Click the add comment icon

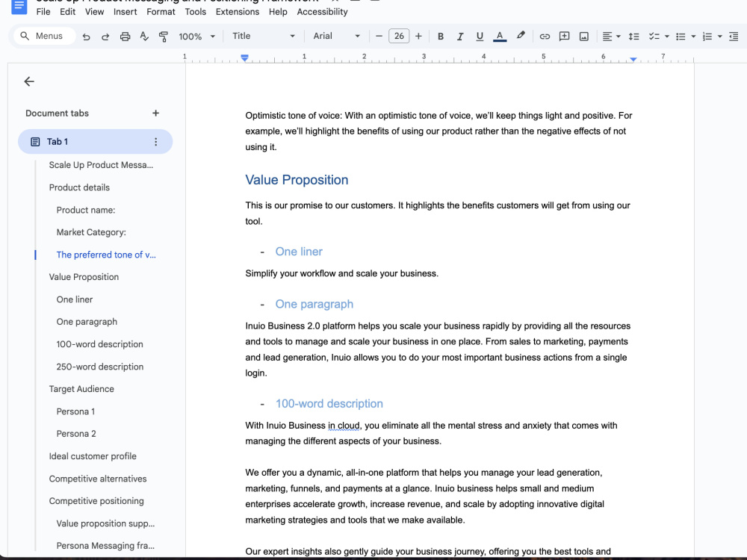pos(564,37)
